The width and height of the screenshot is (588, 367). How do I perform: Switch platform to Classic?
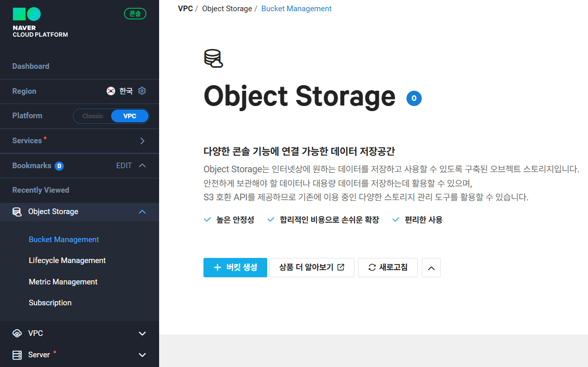[x=93, y=116]
